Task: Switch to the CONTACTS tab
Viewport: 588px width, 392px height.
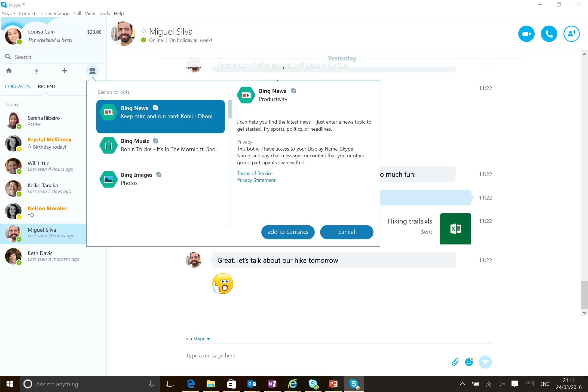Action: point(17,86)
